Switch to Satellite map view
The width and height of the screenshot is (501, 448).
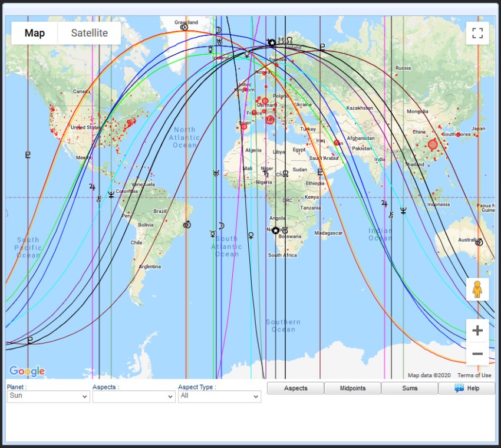pyautogui.click(x=89, y=33)
